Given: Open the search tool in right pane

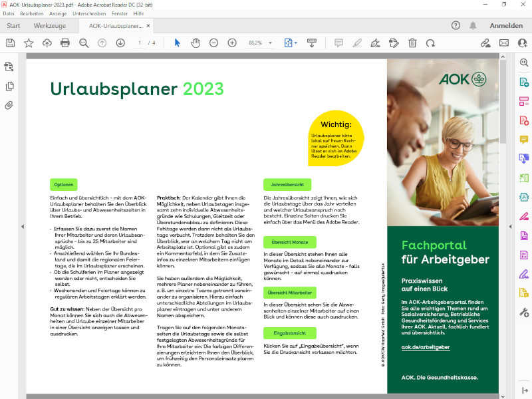Looking at the screenshot, I should pyautogui.click(x=524, y=63).
